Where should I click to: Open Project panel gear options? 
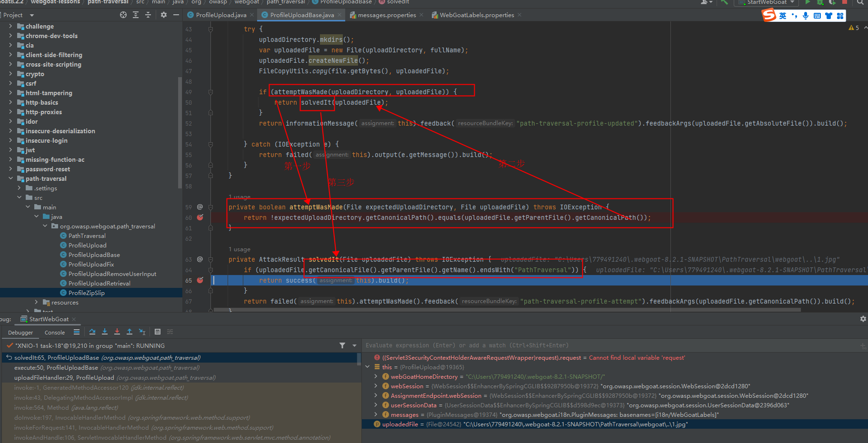tap(164, 15)
